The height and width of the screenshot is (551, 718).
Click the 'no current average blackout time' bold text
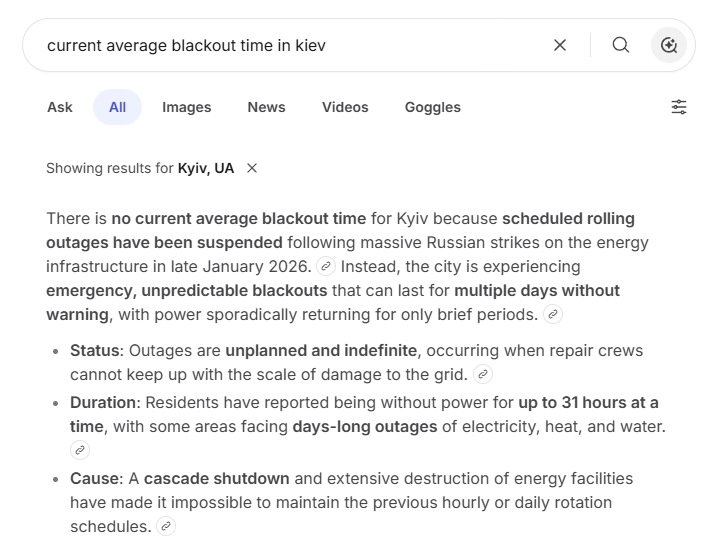click(239, 218)
